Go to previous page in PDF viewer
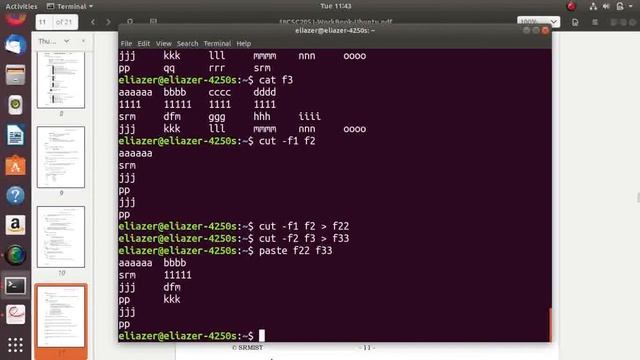 (93, 22)
